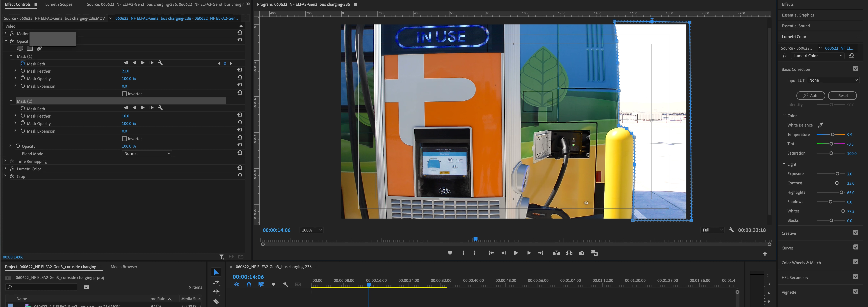The width and height of the screenshot is (868, 307).
Task: Click Add Marker in Program monitor
Action: point(450,253)
